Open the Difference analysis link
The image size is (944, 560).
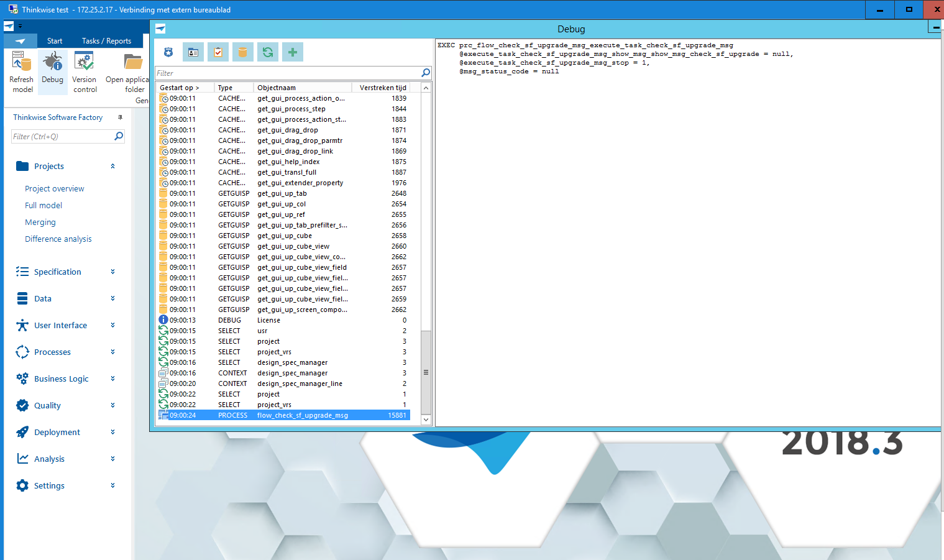click(x=58, y=239)
